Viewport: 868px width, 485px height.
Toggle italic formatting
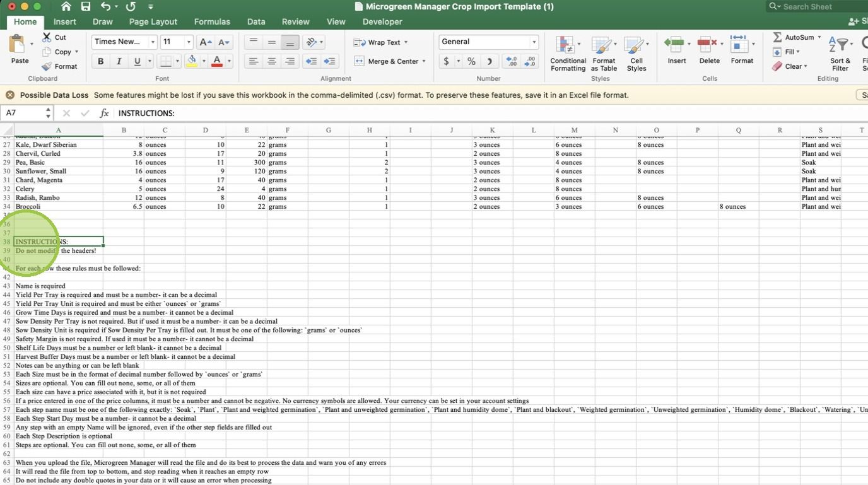pyautogui.click(x=119, y=61)
